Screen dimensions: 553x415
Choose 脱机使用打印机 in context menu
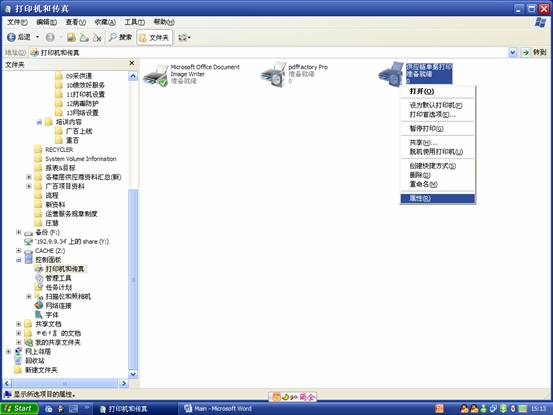point(438,152)
